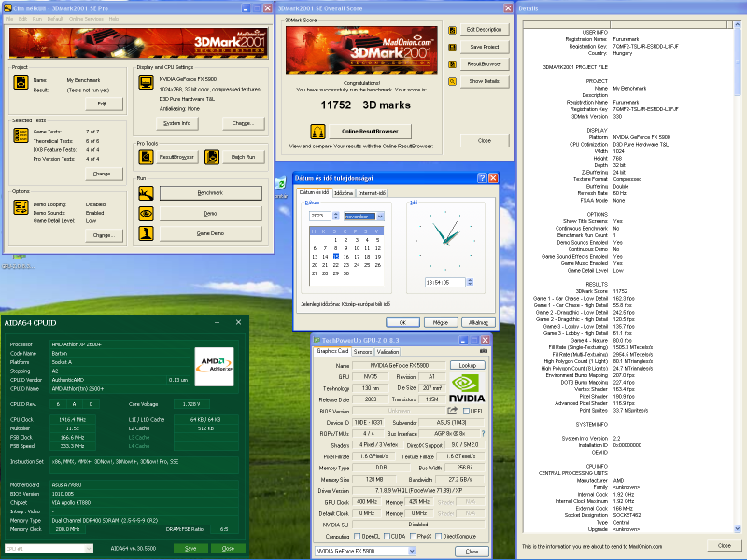The width and height of the screenshot is (747, 560).
Task: Click the 3DMark2001 banner in score window
Action: (361, 50)
